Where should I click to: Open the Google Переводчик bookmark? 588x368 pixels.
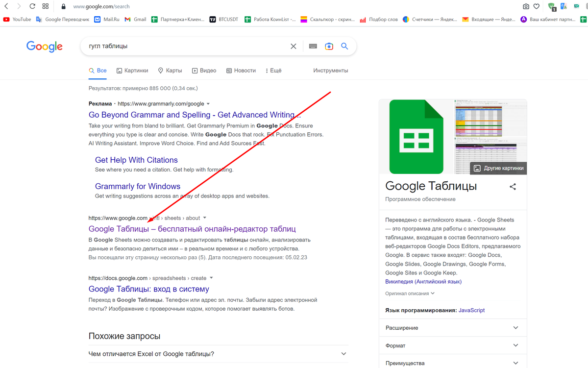tap(63, 20)
